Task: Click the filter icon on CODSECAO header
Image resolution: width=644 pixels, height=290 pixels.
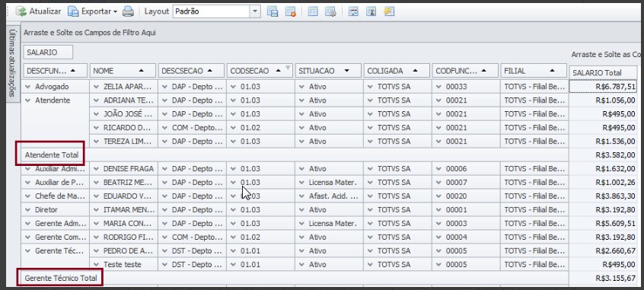Action: (289, 68)
